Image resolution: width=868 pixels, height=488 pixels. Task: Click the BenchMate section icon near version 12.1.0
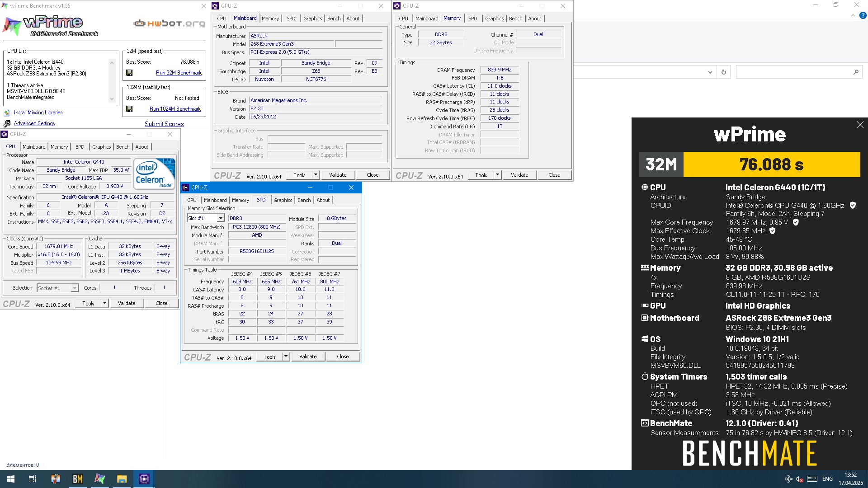pos(645,423)
